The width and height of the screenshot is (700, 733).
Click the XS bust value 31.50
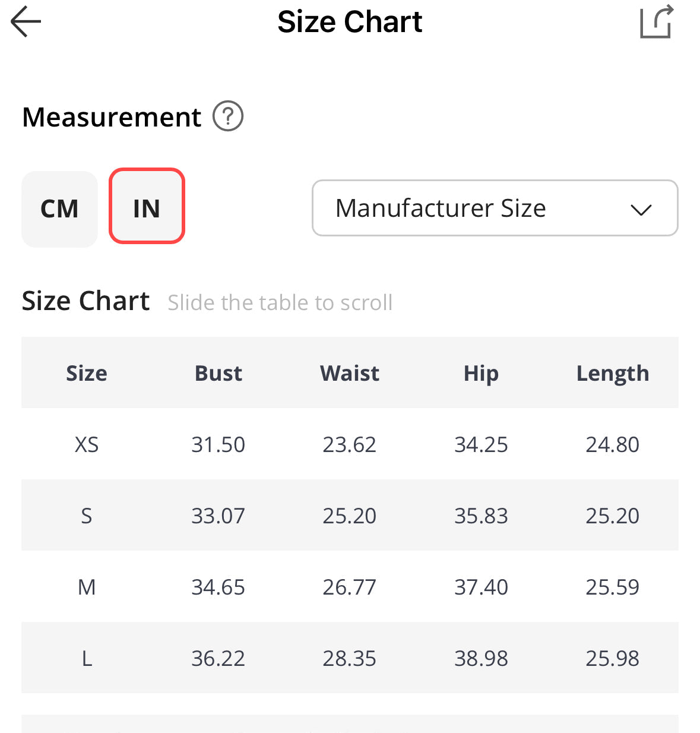pyautogui.click(x=218, y=444)
